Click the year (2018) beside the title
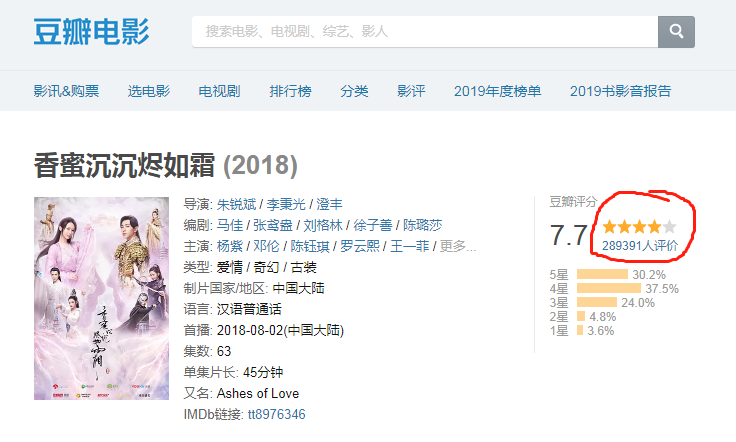This screenshot has width=736, height=442. (260, 166)
